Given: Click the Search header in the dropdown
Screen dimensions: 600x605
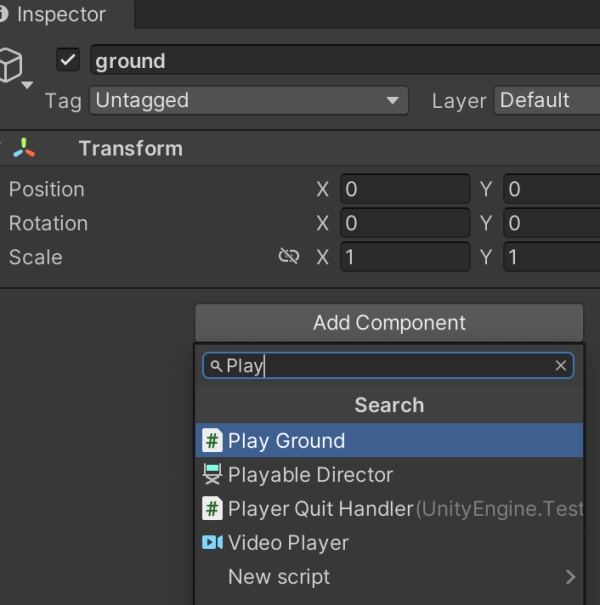Looking at the screenshot, I should click(389, 405).
